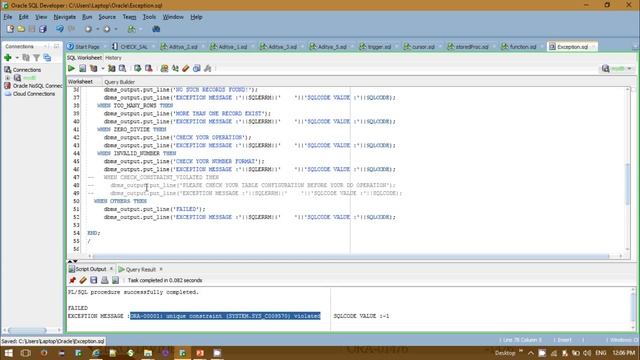Open dropdown arrow beside Forward navigation button

click(116, 29)
